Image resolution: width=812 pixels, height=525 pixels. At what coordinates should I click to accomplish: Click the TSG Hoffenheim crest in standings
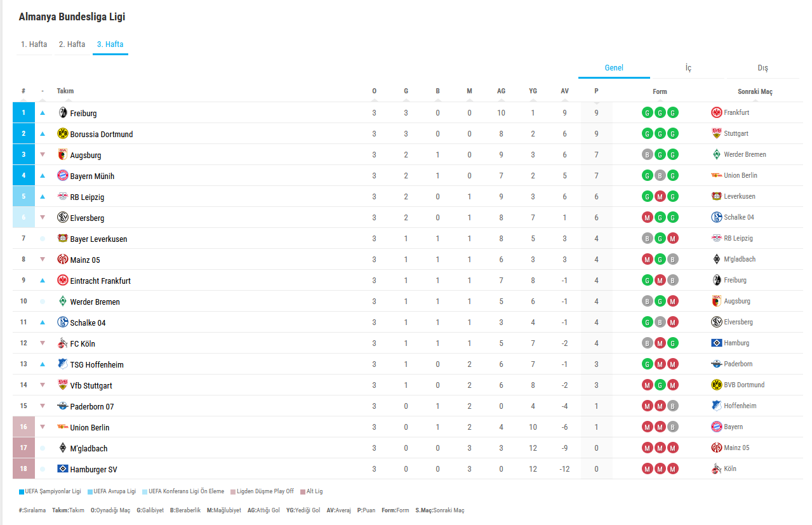pyautogui.click(x=62, y=364)
